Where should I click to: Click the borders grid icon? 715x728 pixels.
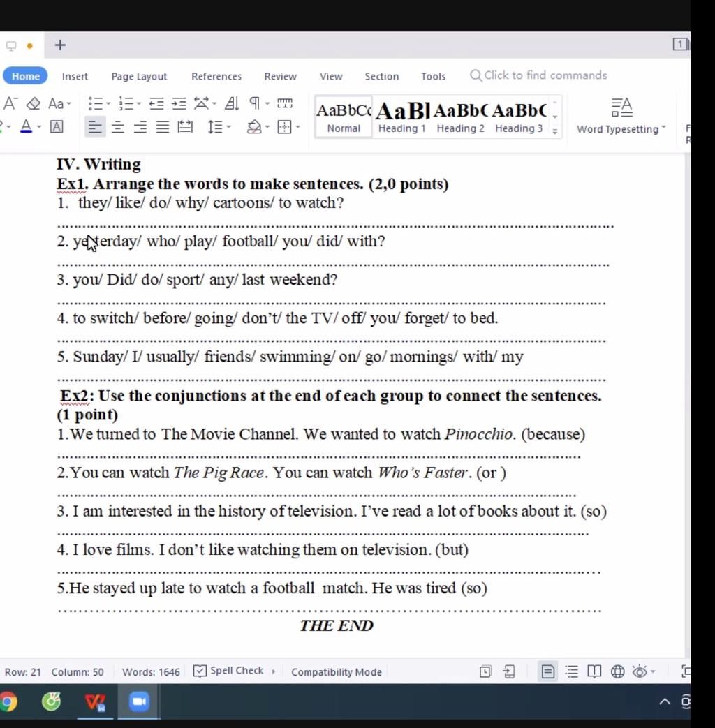284,127
